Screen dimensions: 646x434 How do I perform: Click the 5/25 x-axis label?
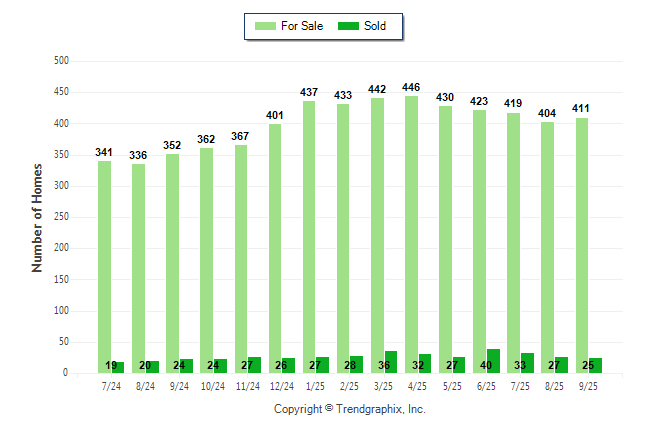452,386
